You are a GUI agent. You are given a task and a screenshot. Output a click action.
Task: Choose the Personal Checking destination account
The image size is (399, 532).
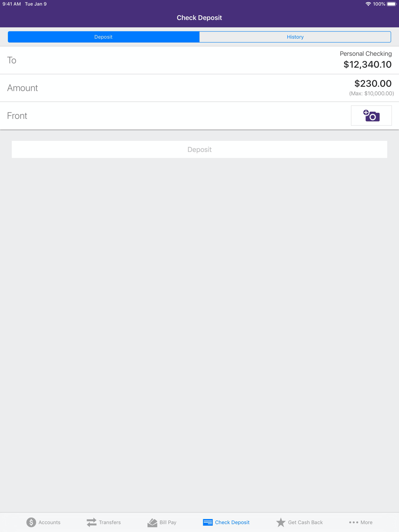point(365,53)
